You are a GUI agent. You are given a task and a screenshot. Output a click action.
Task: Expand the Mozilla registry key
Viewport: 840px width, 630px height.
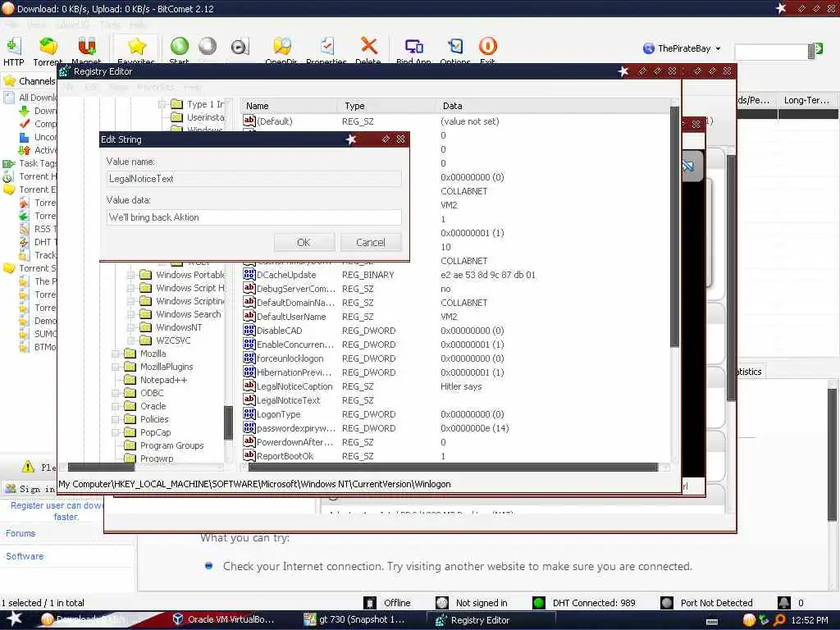tap(115, 354)
